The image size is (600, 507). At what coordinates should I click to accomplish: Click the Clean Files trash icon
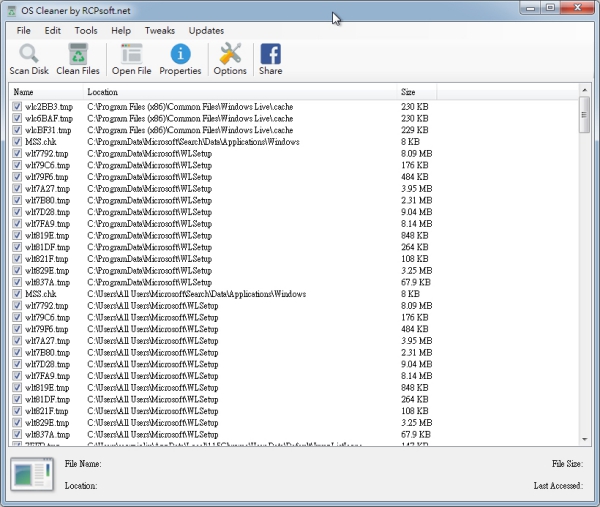click(x=78, y=54)
